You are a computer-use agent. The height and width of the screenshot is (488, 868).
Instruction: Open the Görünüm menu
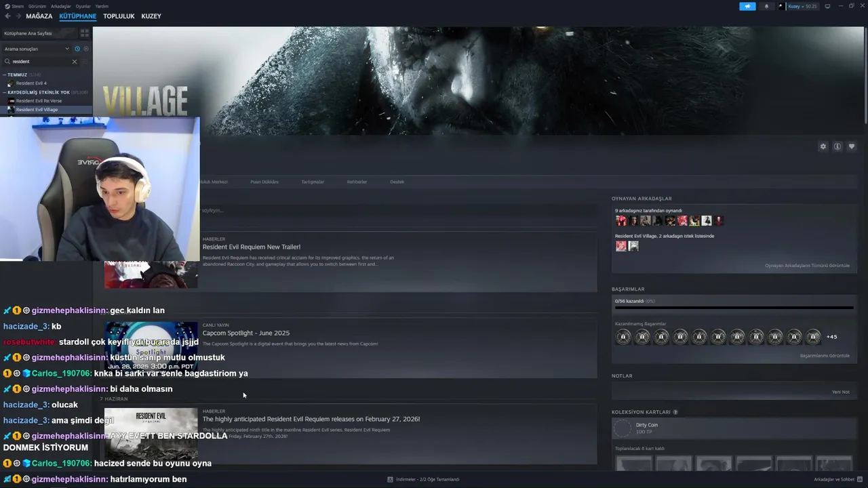(38, 6)
